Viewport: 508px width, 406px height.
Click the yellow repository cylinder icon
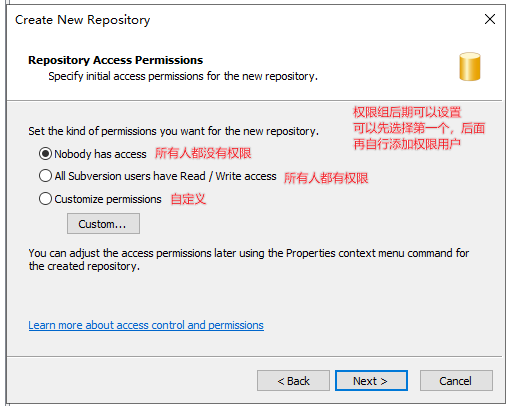470,67
